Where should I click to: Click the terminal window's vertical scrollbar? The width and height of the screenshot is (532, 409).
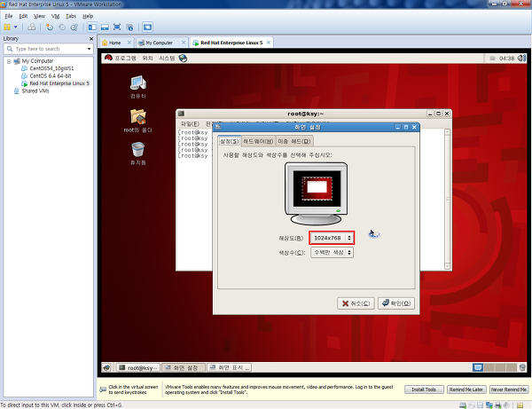click(447, 199)
